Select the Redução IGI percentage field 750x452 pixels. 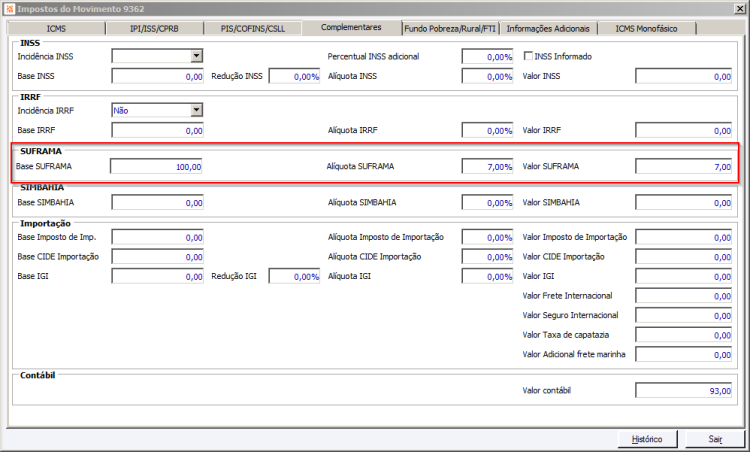click(294, 276)
